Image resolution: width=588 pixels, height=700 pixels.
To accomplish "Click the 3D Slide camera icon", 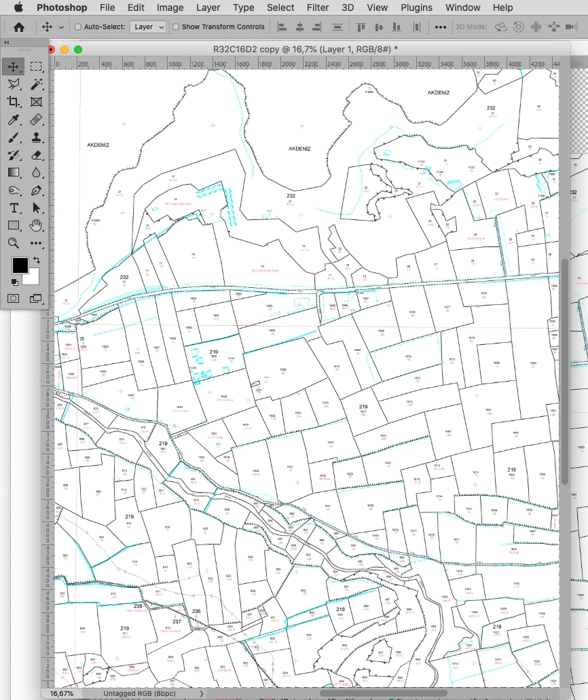I will (x=553, y=27).
